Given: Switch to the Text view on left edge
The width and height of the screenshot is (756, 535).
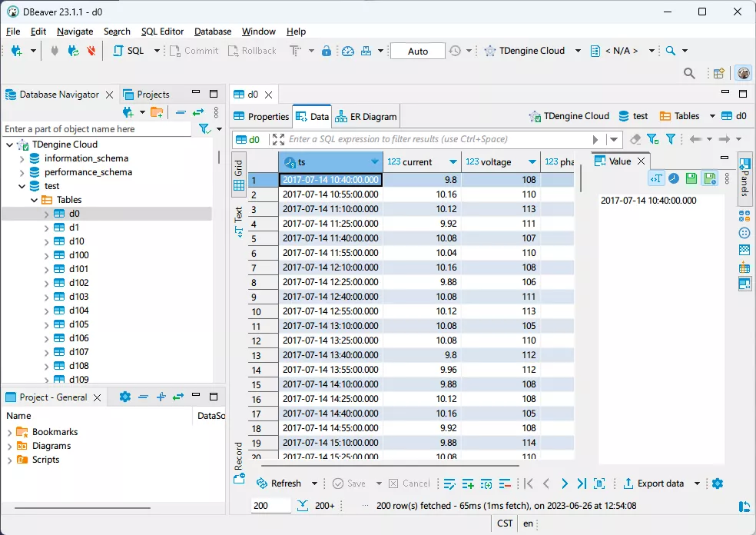Looking at the screenshot, I should [x=238, y=219].
